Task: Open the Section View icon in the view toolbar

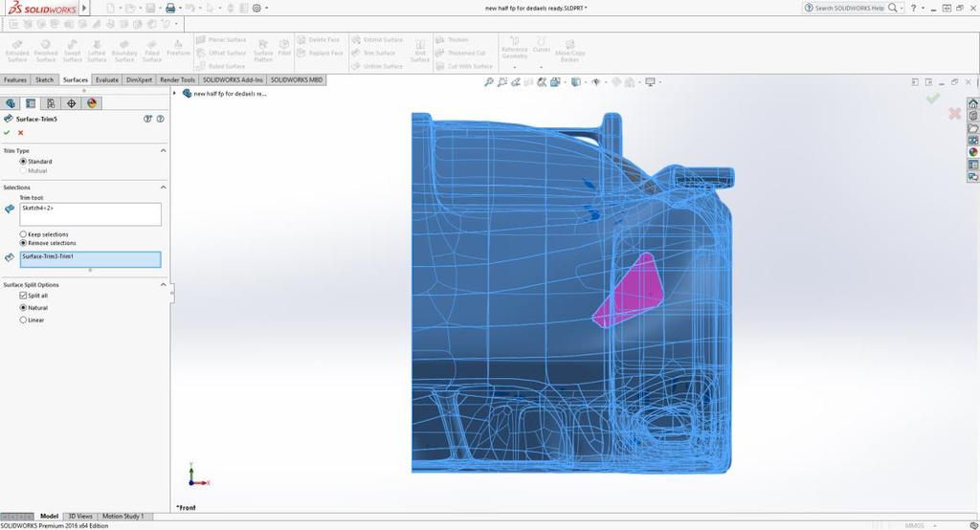Action: click(x=528, y=82)
